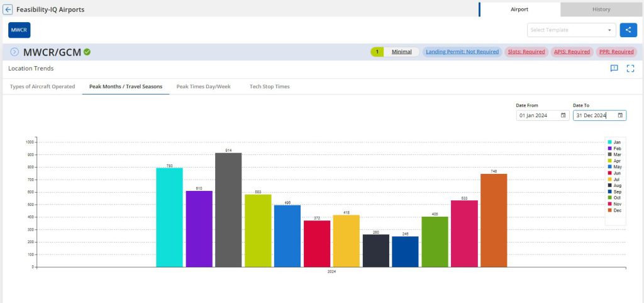Switch to the History tab
Viewport: 644px width, 303px height.
(x=601, y=9)
